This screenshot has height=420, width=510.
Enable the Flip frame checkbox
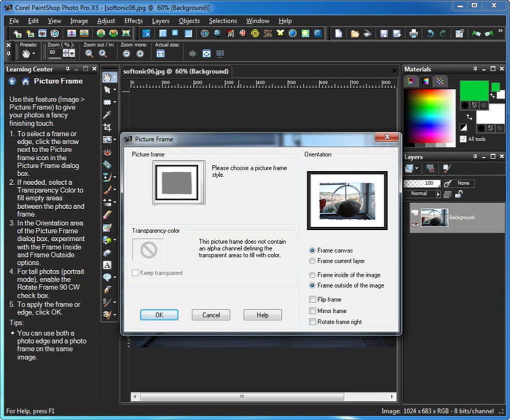pos(312,300)
